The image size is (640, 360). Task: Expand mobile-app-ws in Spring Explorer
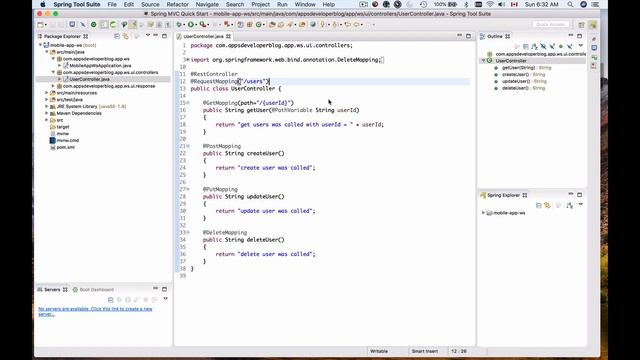483,213
